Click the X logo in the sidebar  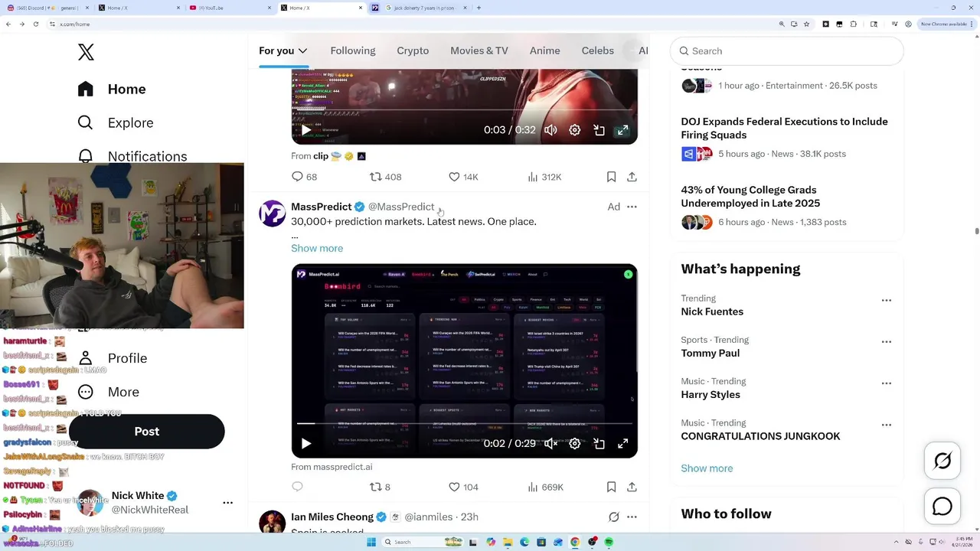point(86,52)
